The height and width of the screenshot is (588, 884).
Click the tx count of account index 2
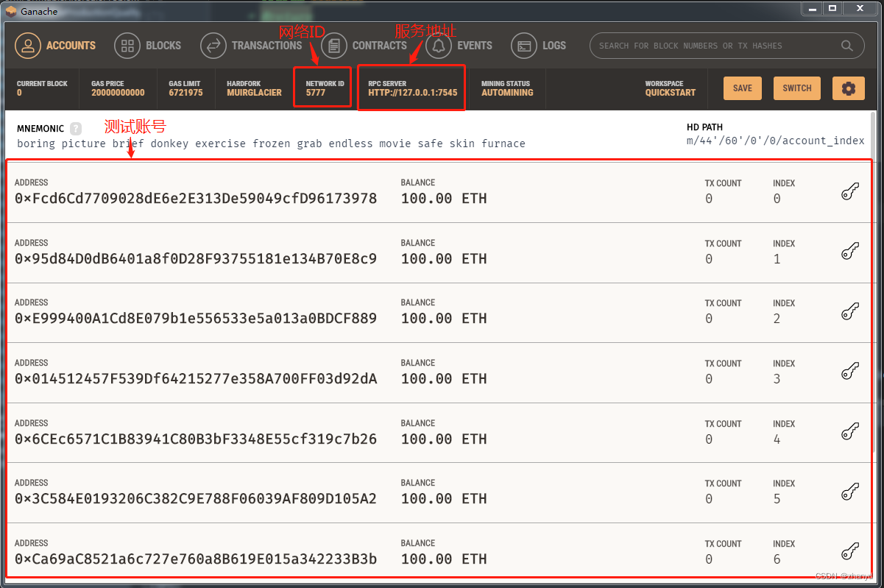pyautogui.click(x=709, y=319)
